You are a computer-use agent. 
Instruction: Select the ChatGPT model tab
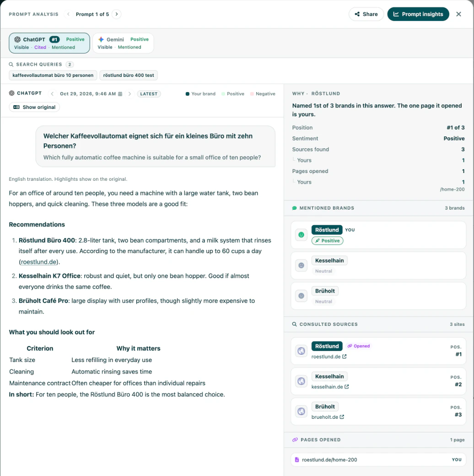(49, 43)
